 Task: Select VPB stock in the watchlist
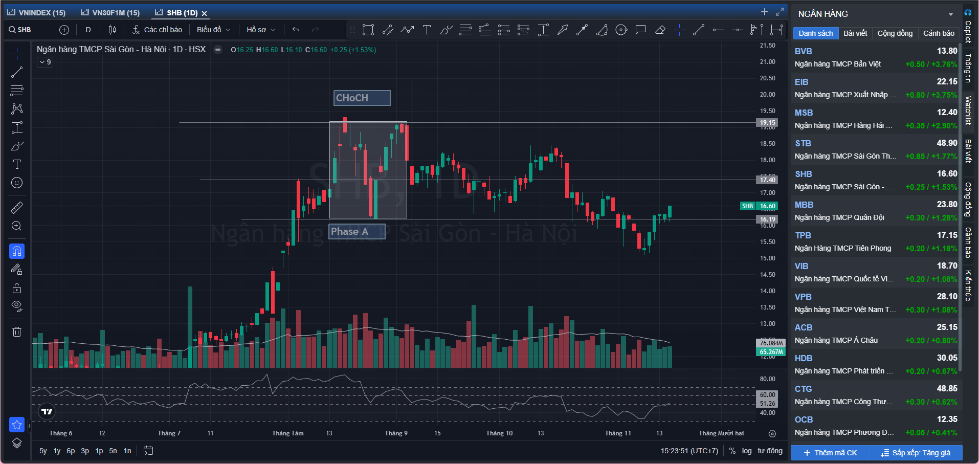876,303
